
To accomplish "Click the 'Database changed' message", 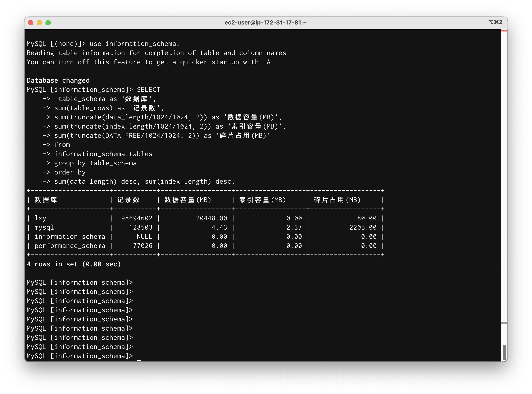I will pyautogui.click(x=58, y=80).
